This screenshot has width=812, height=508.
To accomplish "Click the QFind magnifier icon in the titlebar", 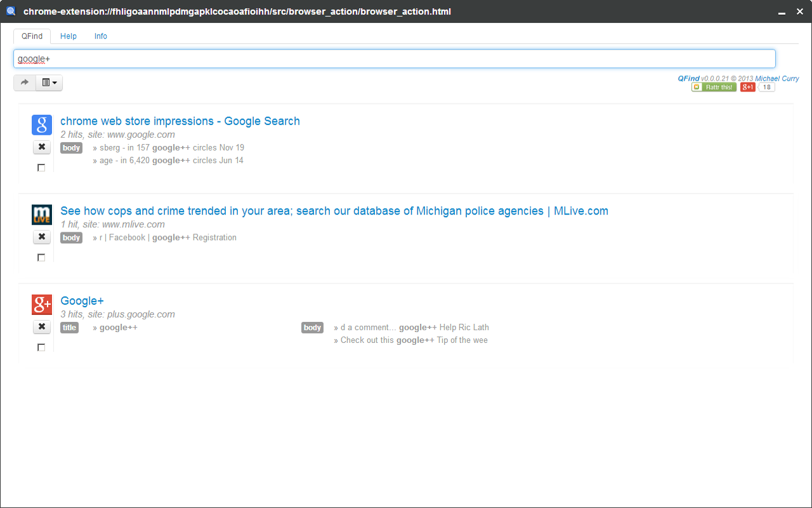I will coord(10,11).
